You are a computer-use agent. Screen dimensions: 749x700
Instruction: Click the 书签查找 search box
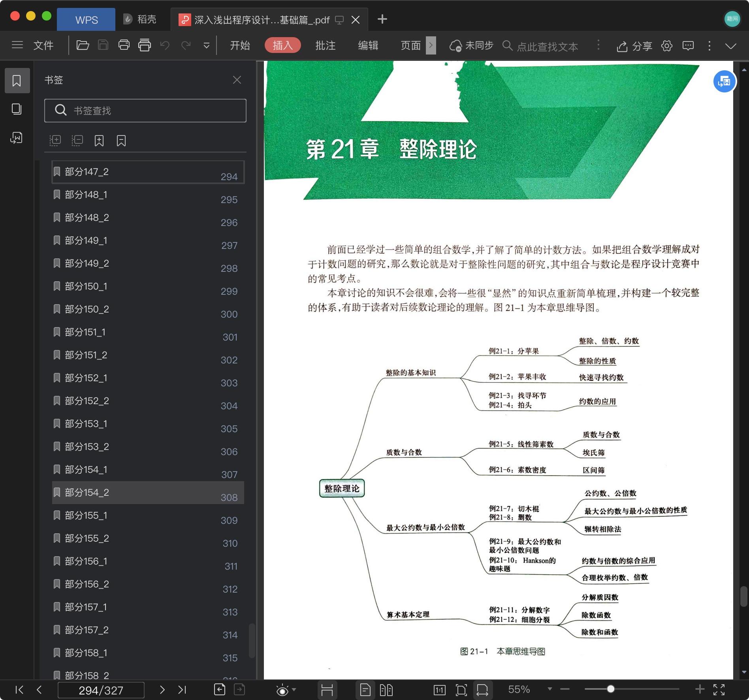click(x=145, y=111)
